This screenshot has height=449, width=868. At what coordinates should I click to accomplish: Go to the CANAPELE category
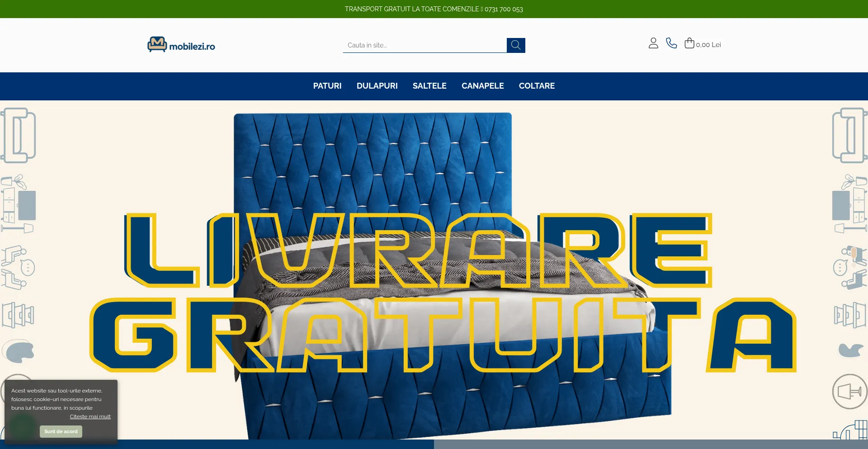pos(482,86)
